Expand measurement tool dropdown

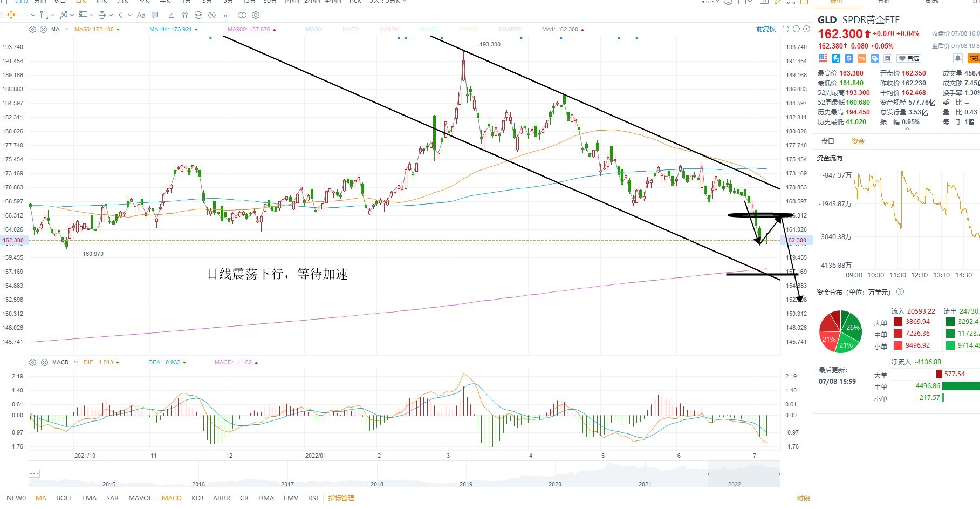[111, 15]
